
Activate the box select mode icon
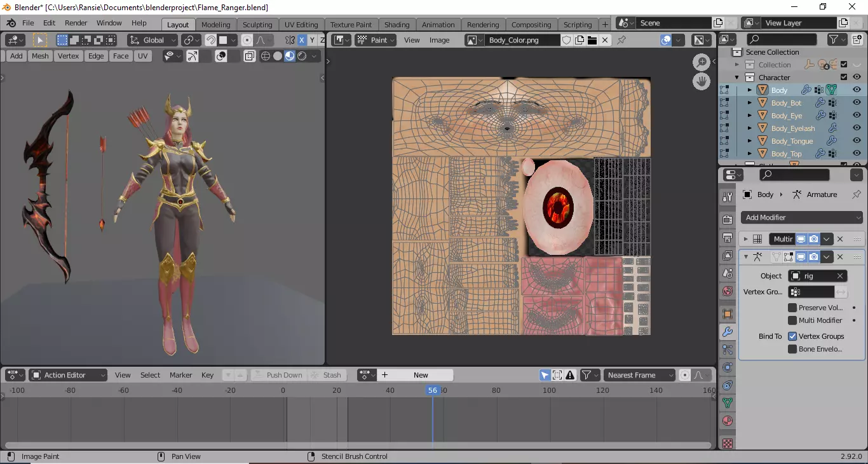tap(62, 40)
